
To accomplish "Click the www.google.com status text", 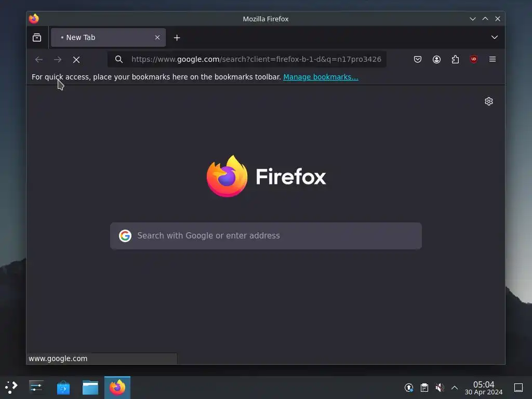I will pos(58,358).
